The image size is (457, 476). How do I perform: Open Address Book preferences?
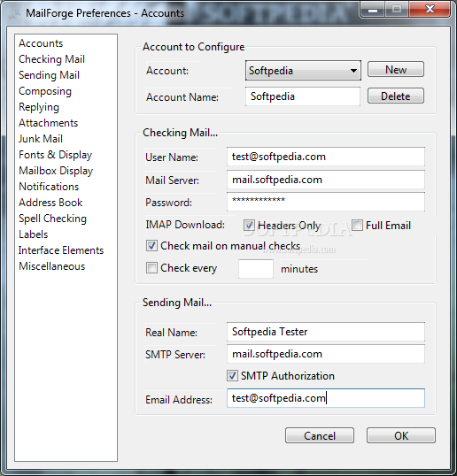pos(50,203)
